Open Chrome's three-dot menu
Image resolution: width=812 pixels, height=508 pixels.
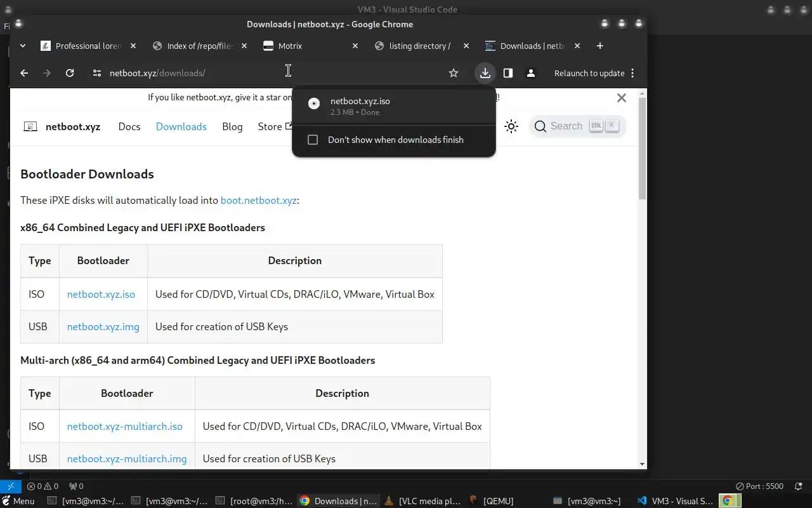[x=632, y=73]
